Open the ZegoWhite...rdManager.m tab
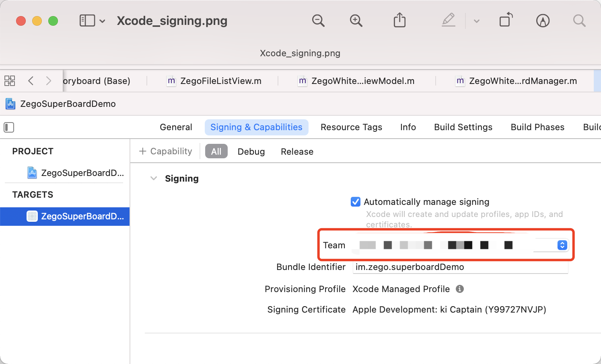This screenshot has height=364, width=601. coord(516,81)
